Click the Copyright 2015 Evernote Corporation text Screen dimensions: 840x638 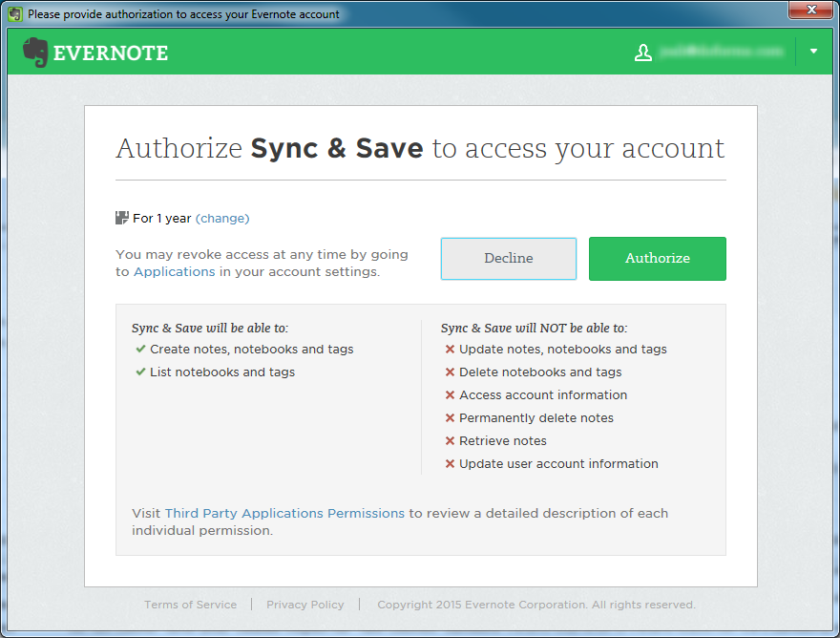[536, 605]
